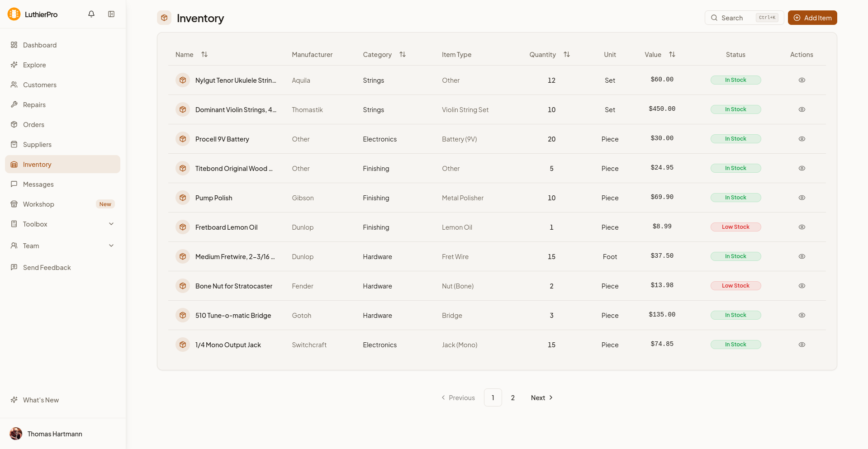The height and width of the screenshot is (449, 868).
Task: View details of Titebond Original Wood
Action: pos(802,168)
